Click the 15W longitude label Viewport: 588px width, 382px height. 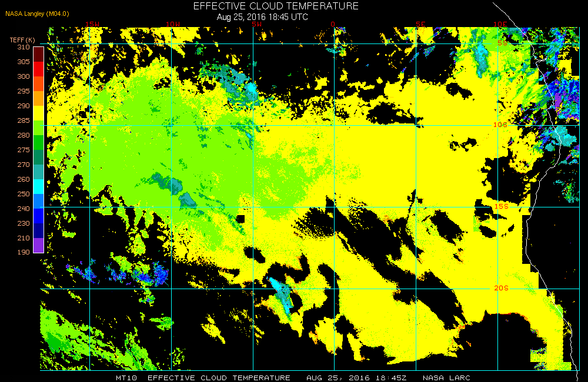(92, 24)
